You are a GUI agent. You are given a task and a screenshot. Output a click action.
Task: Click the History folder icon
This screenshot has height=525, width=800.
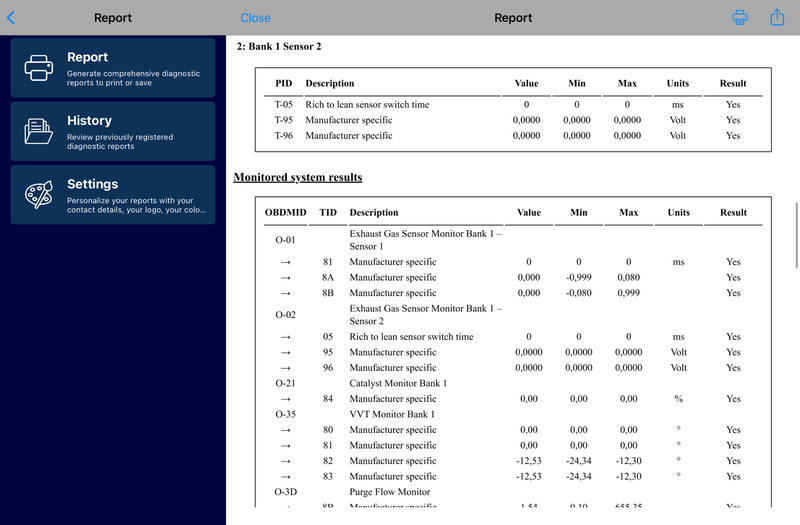(38, 131)
